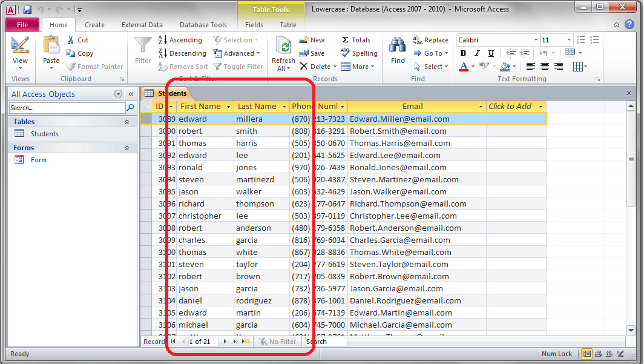Switch to Datasheet view in status bar
644x364 pixels.
pos(587,354)
